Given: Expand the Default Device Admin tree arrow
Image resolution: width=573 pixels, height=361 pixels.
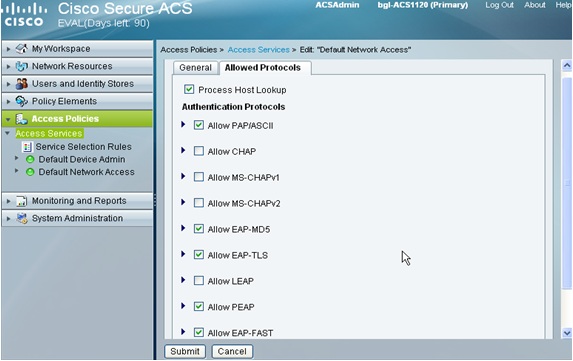Looking at the screenshot, I should 16,158.
